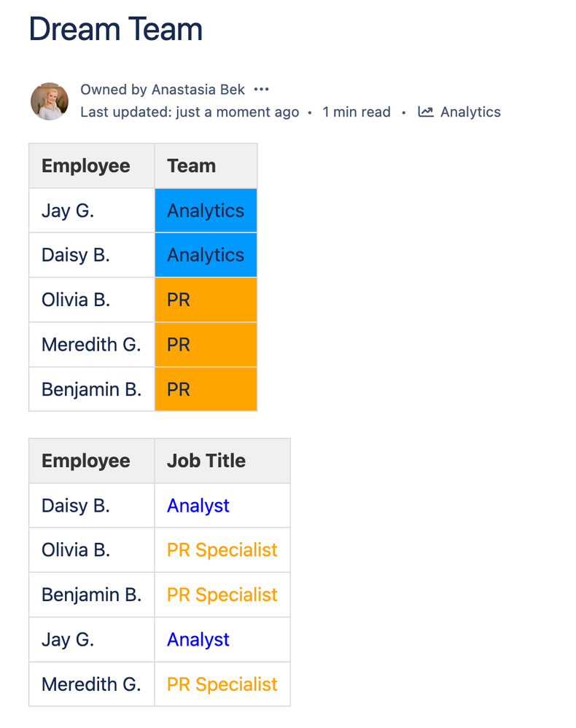Click the Job Title column header
The width and height of the screenshot is (576, 728).
pos(206,461)
